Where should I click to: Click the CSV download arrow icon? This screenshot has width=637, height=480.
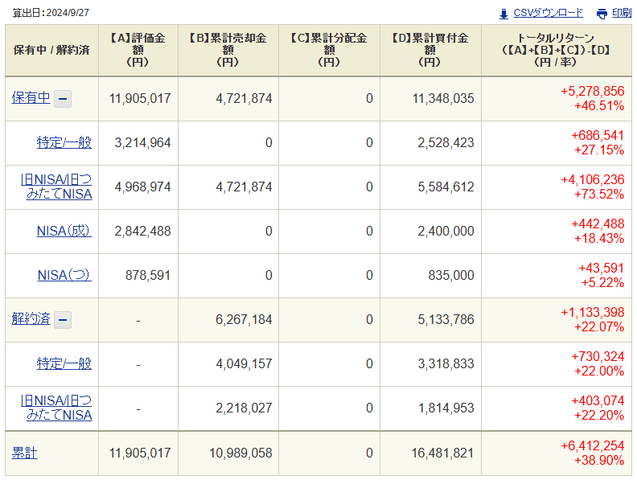point(503,13)
